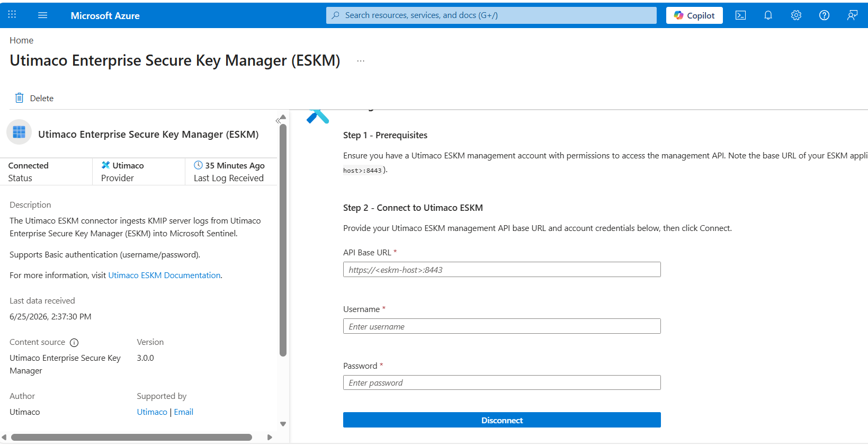Screen dimensions: 868x445
Task: Click the clock icon beside 35 Minutes Ago
Action: pyautogui.click(x=198, y=165)
